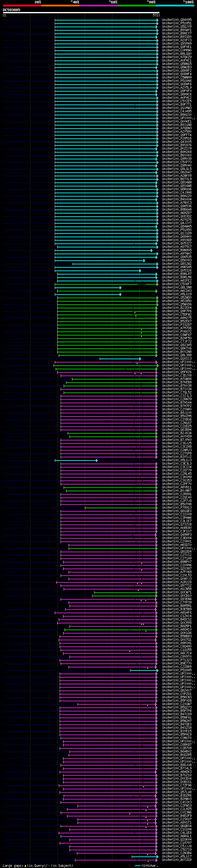Click the orange ~40% identity legend bar
197x868 pixels.
60,6
